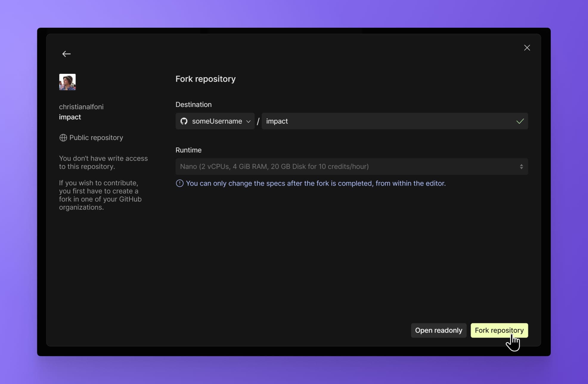Click the Fork repository dialog title
Screen dimensions: 588x384
(205, 79)
